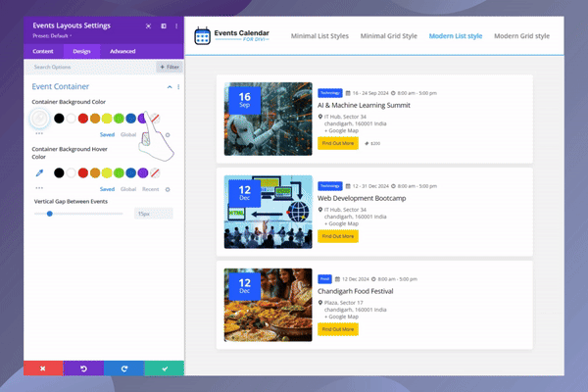Collapse the Event Container section
This screenshot has height=392, width=588.
pos(170,87)
